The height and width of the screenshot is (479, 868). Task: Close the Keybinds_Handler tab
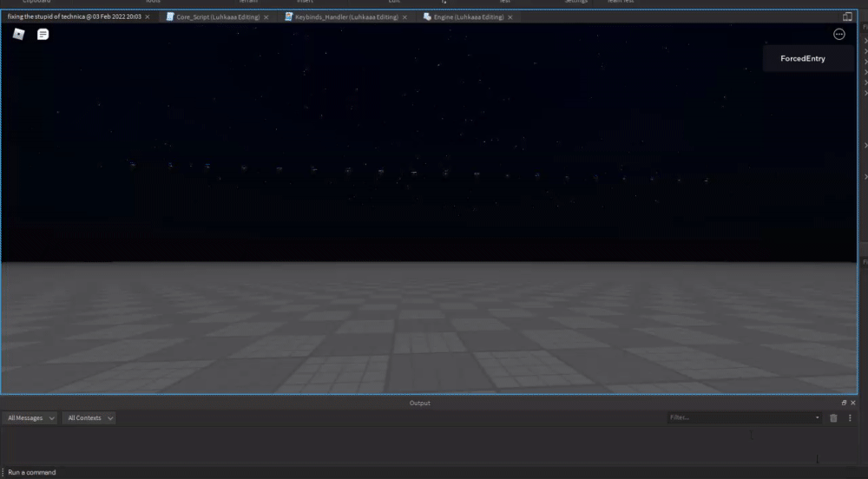[x=404, y=17]
